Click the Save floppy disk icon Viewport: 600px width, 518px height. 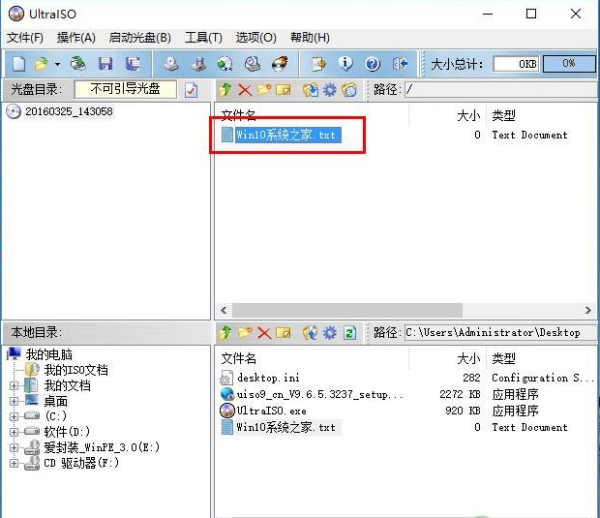105,64
